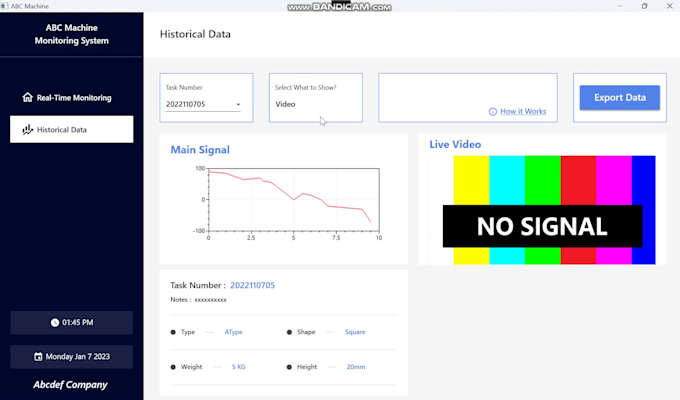The width and height of the screenshot is (680, 400).
Task: Click the bullet icon next to Weight
Action: (x=173, y=367)
